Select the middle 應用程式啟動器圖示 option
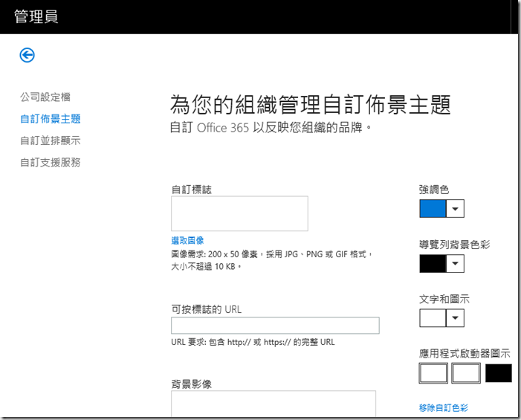 pyautogui.click(x=466, y=373)
